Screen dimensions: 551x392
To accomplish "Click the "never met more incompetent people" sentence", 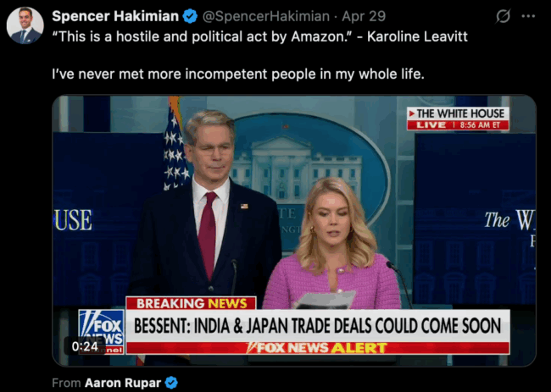I will point(238,74).
